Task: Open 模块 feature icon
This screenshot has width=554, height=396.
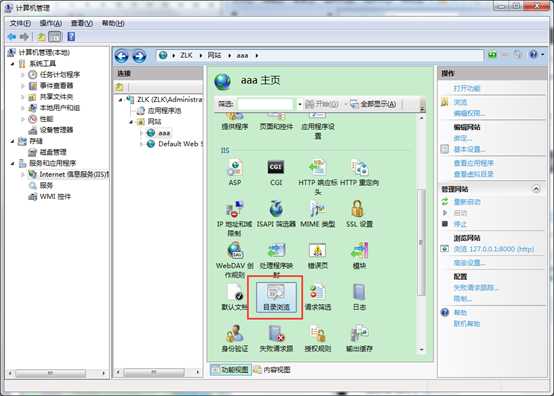Action: (359, 255)
